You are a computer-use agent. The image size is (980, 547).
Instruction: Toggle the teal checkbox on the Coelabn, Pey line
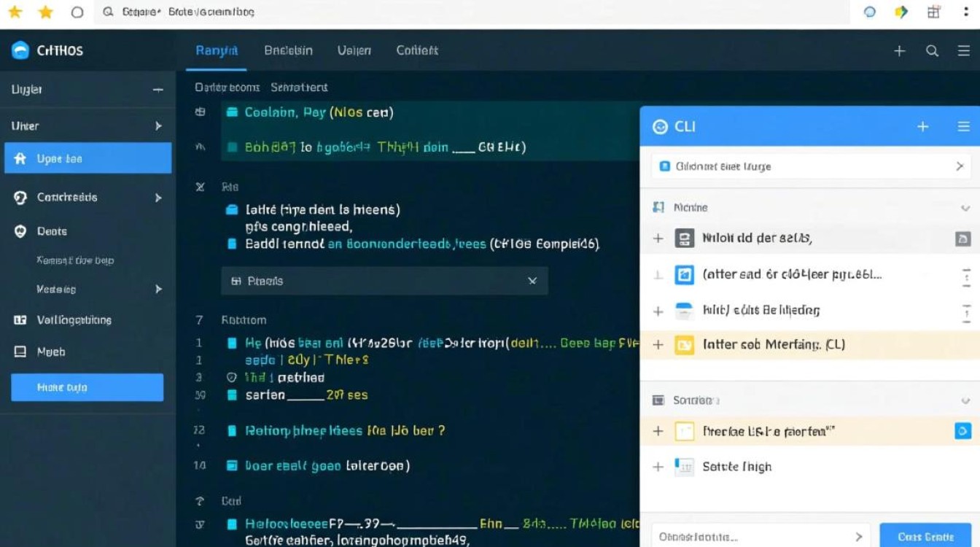coord(232,112)
